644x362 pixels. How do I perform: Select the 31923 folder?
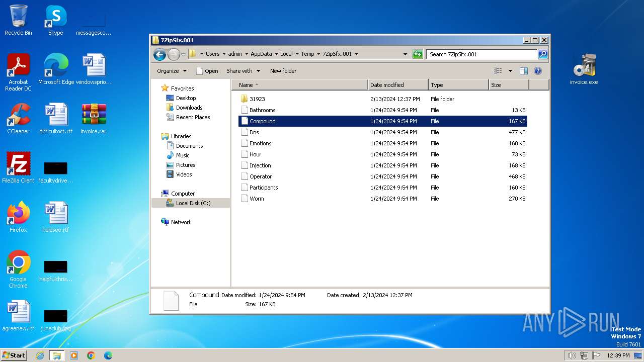pyautogui.click(x=382, y=99)
